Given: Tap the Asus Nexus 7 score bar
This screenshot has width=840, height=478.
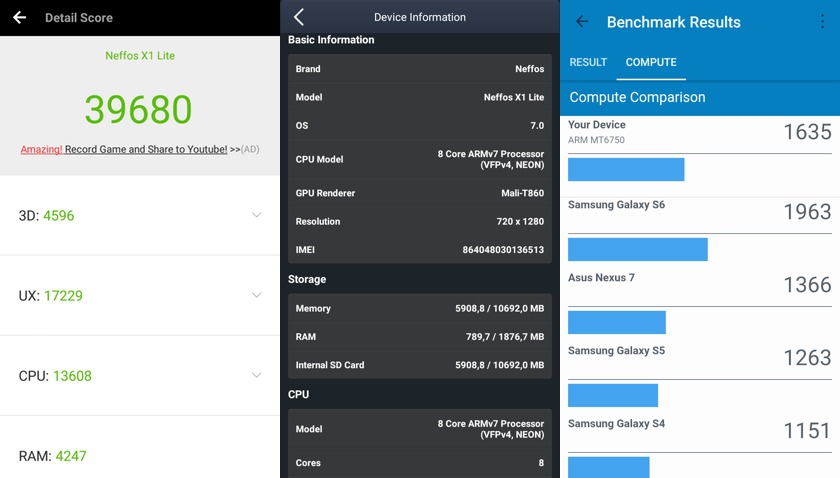Looking at the screenshot, I should [617, 322].
